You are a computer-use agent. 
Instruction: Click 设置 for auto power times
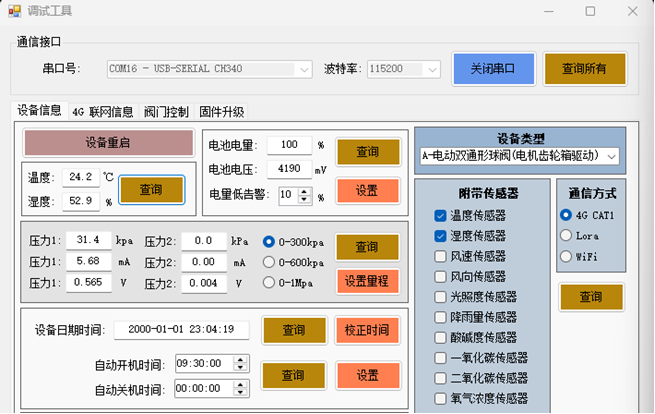368,375
